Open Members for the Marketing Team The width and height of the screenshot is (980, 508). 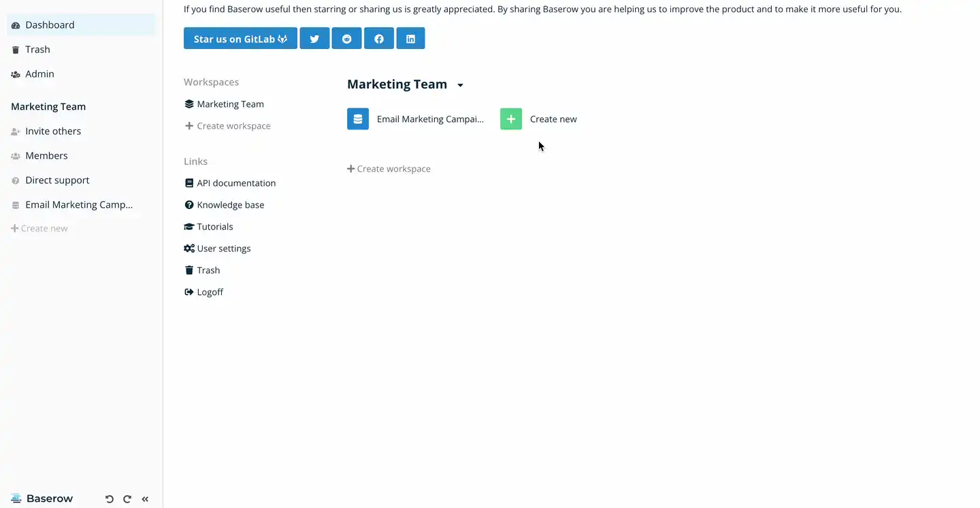46,155
